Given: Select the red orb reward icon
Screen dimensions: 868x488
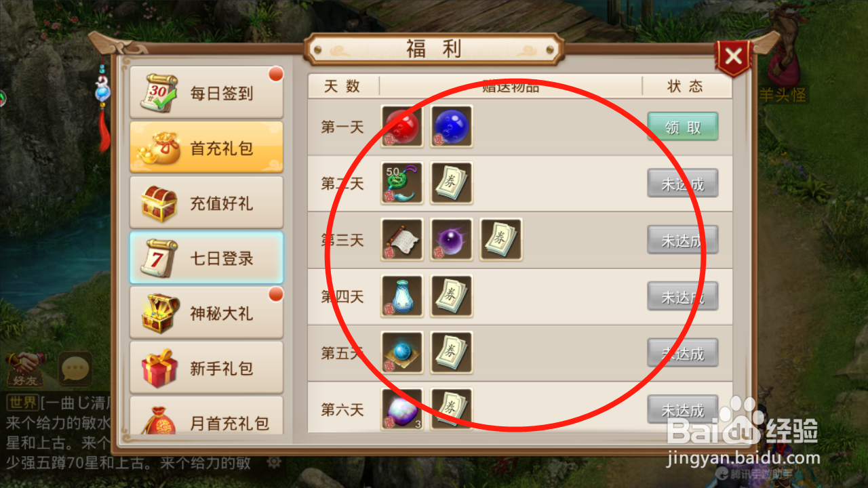Looking at the screenshot, I should [x=403, y=127].
